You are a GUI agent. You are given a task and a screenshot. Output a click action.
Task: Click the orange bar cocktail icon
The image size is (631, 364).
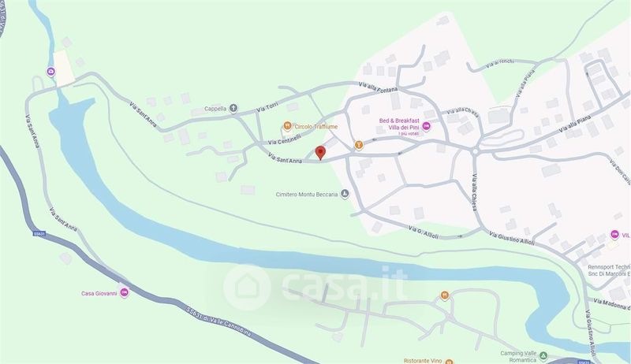click(359, 145)
